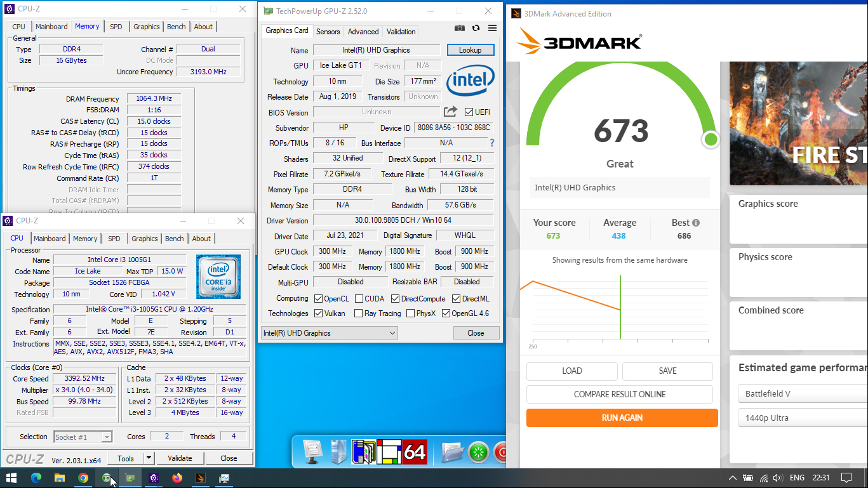The image size is (868, 488).
Task: Switch to GPU-Z from the taskbar
Action: pos(130,478)
